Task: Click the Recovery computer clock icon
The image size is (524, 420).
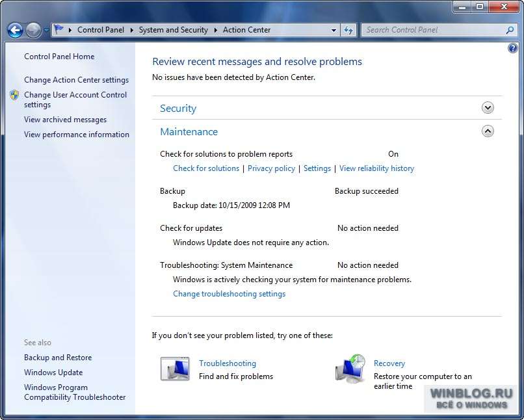Action: click(350, 368)
